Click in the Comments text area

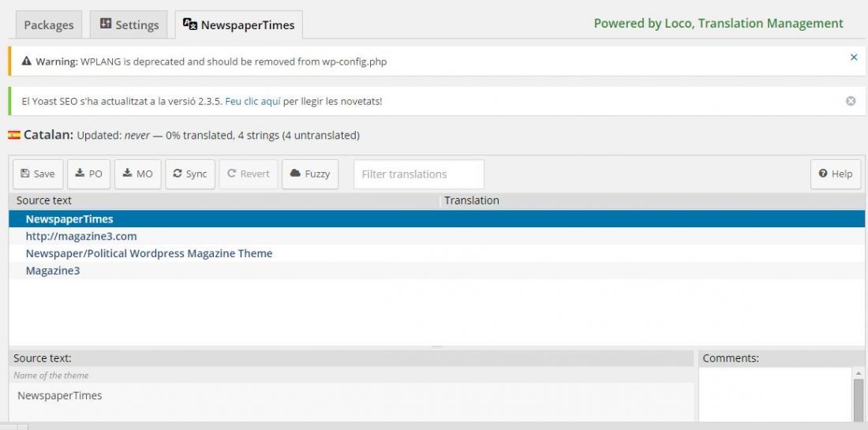tap(776, 394)
